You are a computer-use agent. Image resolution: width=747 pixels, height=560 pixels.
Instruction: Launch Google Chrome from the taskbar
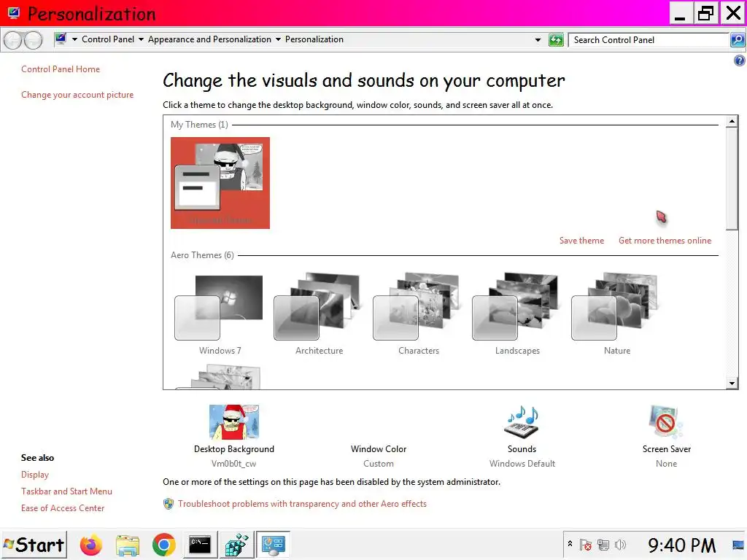point(164,545)
